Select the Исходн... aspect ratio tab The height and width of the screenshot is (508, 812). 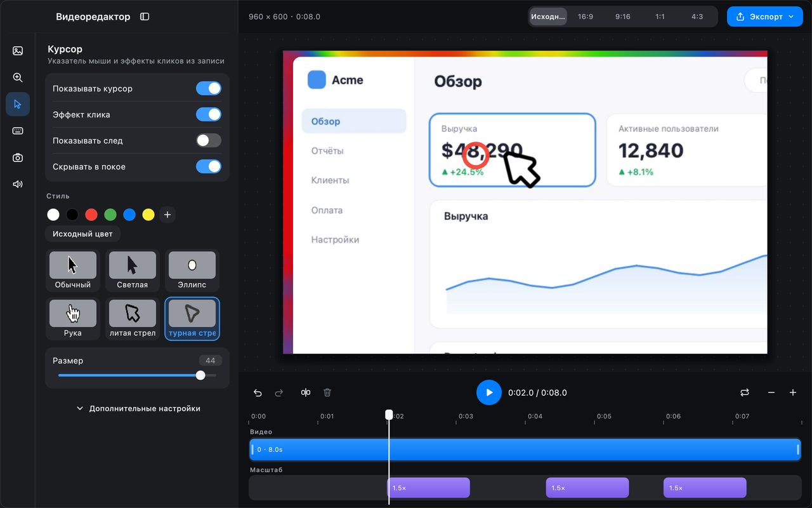548,17
